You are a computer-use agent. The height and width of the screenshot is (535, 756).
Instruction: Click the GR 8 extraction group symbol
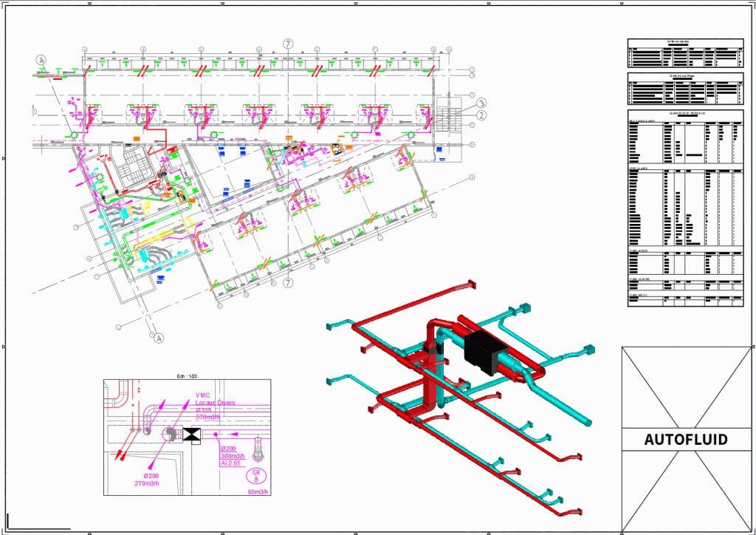click(x=255, y=477)
